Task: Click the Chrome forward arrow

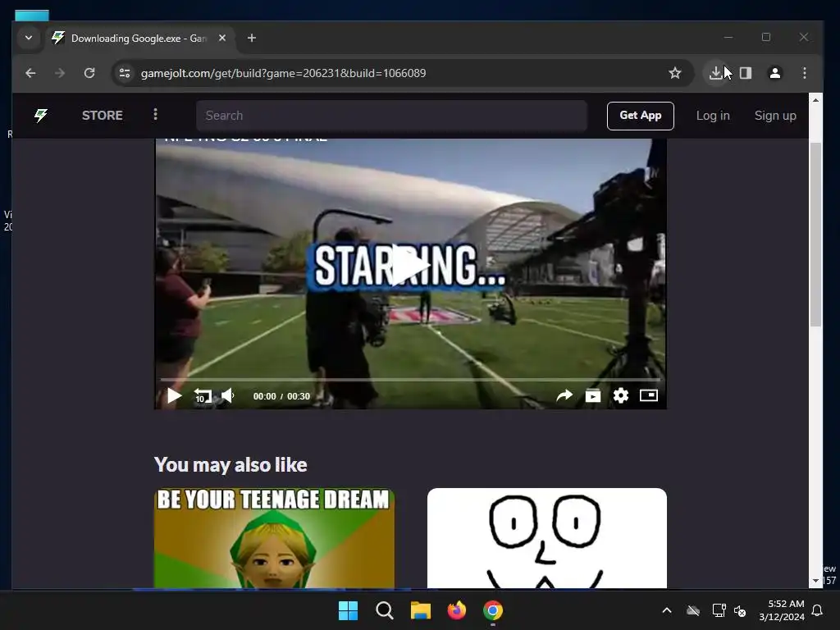Action: point(59,73)
